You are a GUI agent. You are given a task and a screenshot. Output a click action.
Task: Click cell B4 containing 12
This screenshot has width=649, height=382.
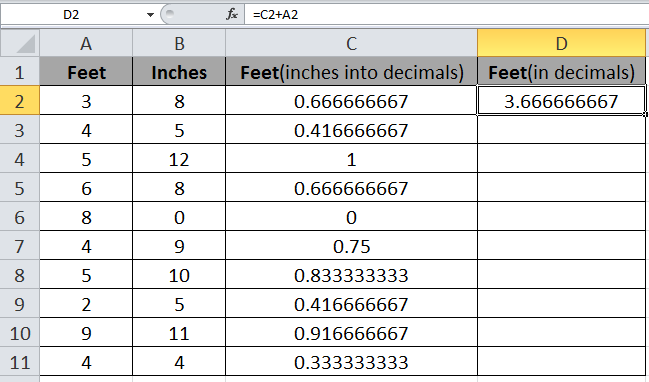(x=179, y=159)
